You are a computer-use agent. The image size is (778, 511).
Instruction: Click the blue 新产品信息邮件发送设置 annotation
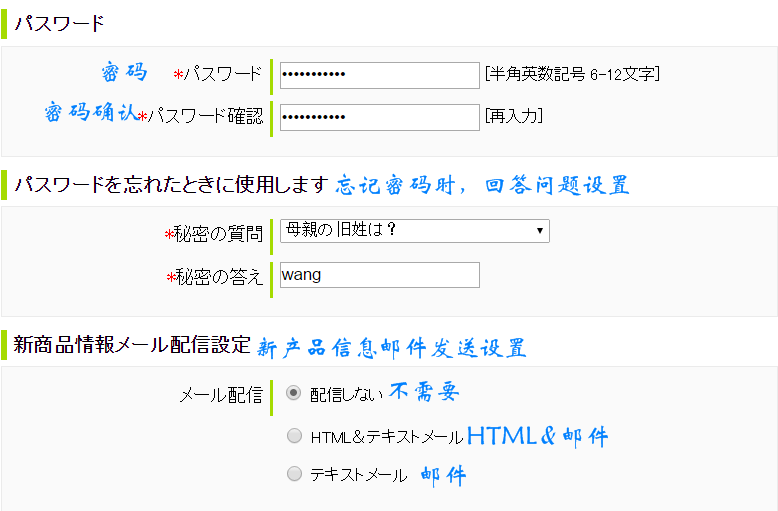(391, 348)
